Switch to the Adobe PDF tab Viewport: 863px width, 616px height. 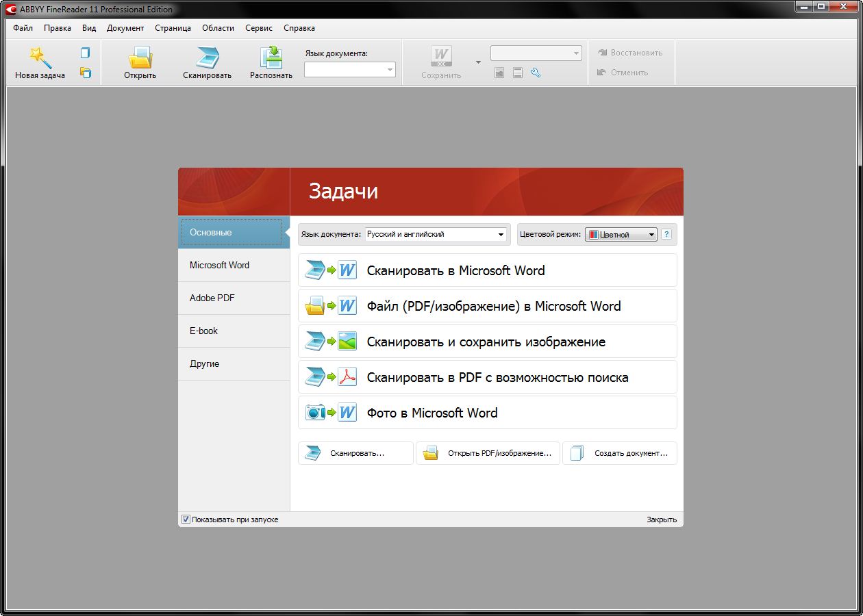coord(212,298)
